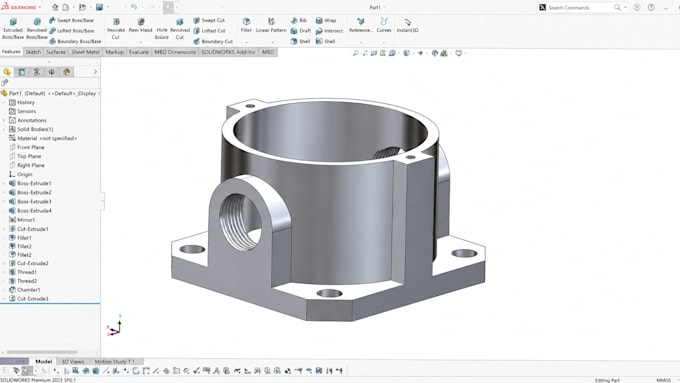The image size is (680, 383).
Task: Click the MMGS unit system in status bar
Action: pos(663,380)
